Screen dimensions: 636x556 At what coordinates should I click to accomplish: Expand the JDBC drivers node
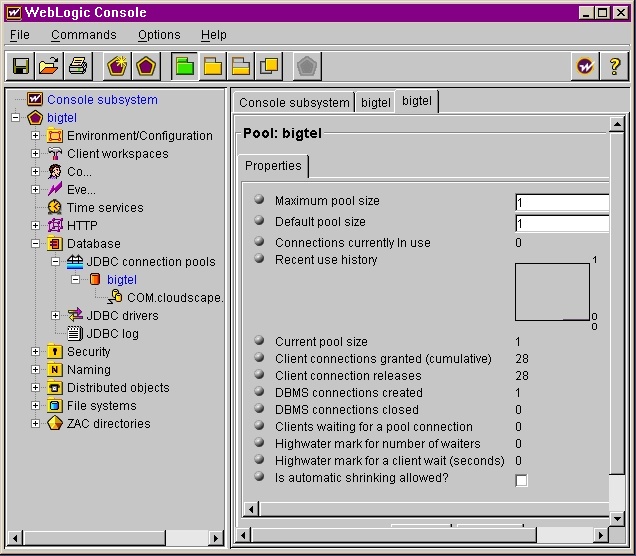[55, 315]
